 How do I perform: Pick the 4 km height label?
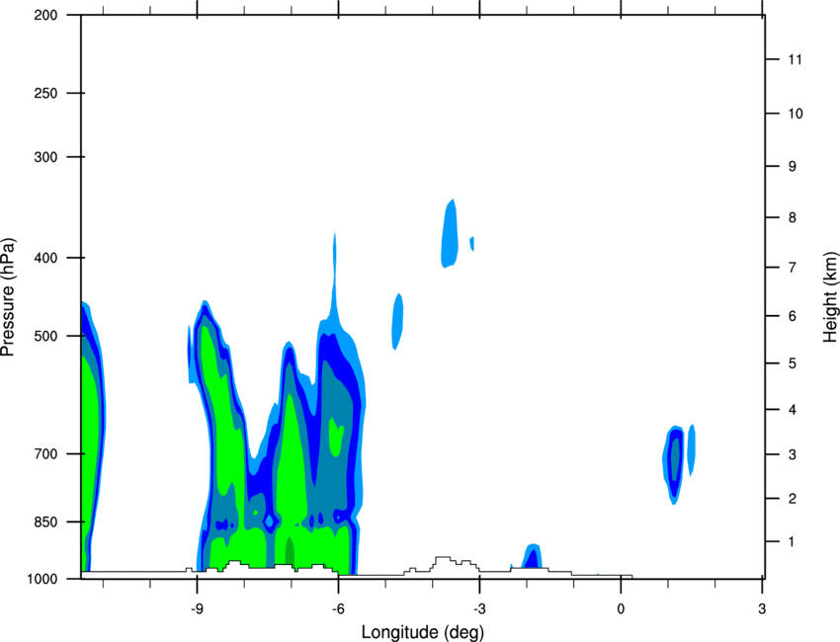792,410
